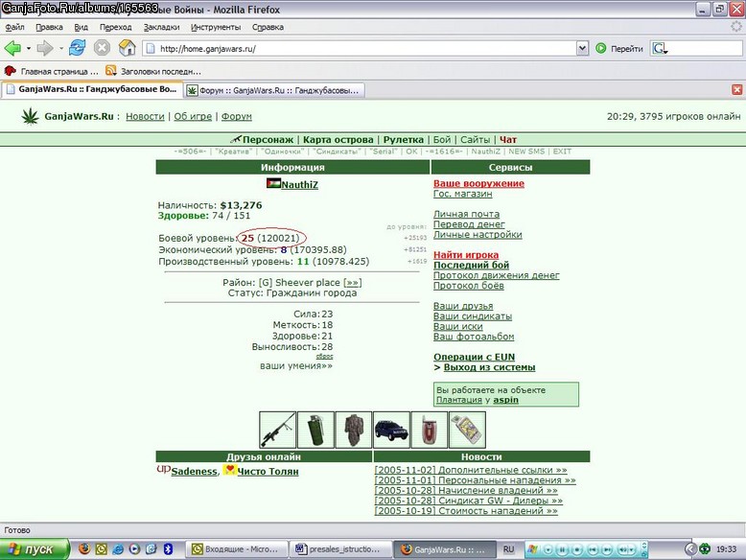Click the Bluetooth quick launch icon
The width and height of the screenshot is (746, 560).
click(x=168, y=549)
